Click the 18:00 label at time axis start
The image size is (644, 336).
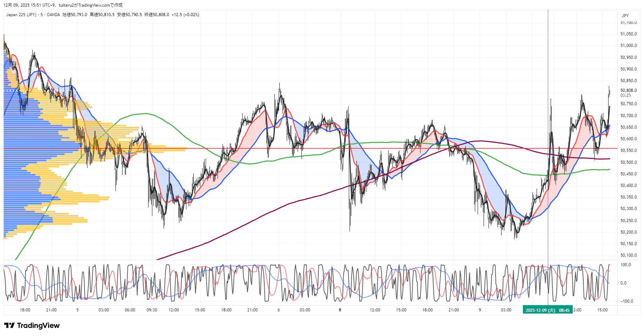pyautogui.click(x=25, y=310)
